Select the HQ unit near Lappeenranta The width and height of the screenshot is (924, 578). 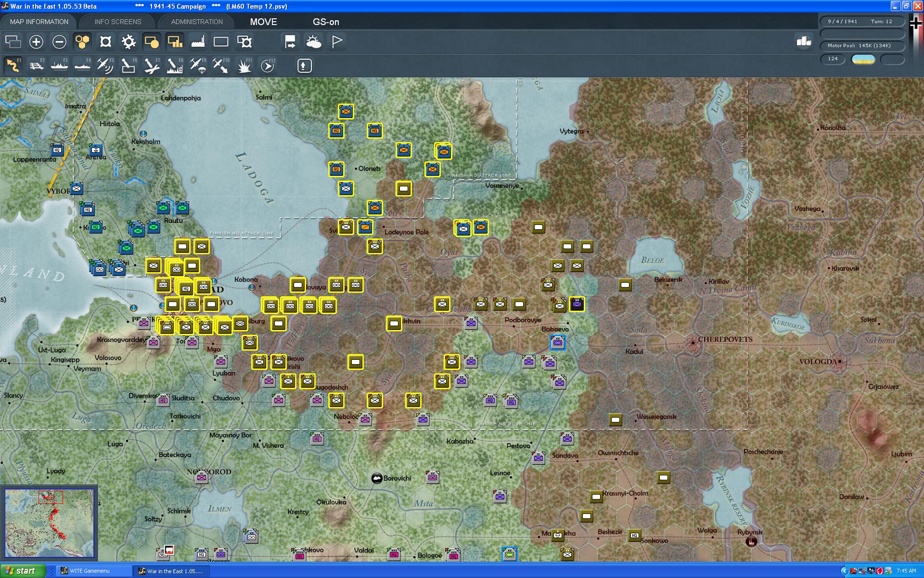[x=57, y=149]
